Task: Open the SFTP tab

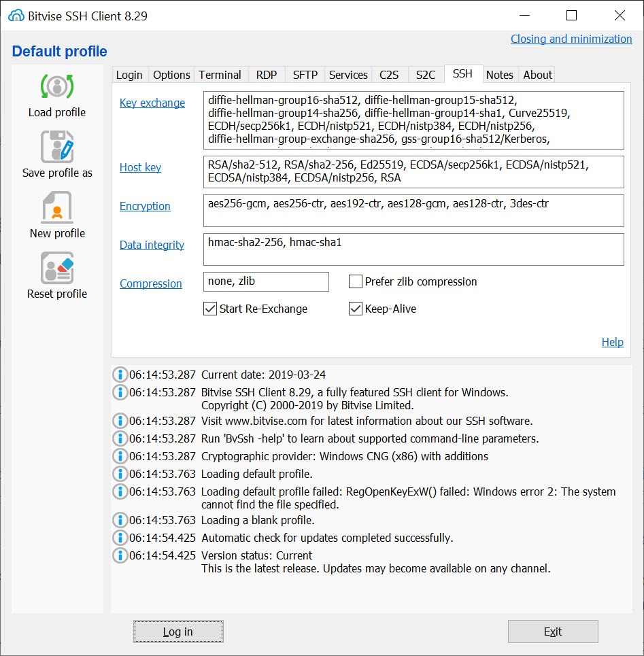Action: click(x=305, y=75)
